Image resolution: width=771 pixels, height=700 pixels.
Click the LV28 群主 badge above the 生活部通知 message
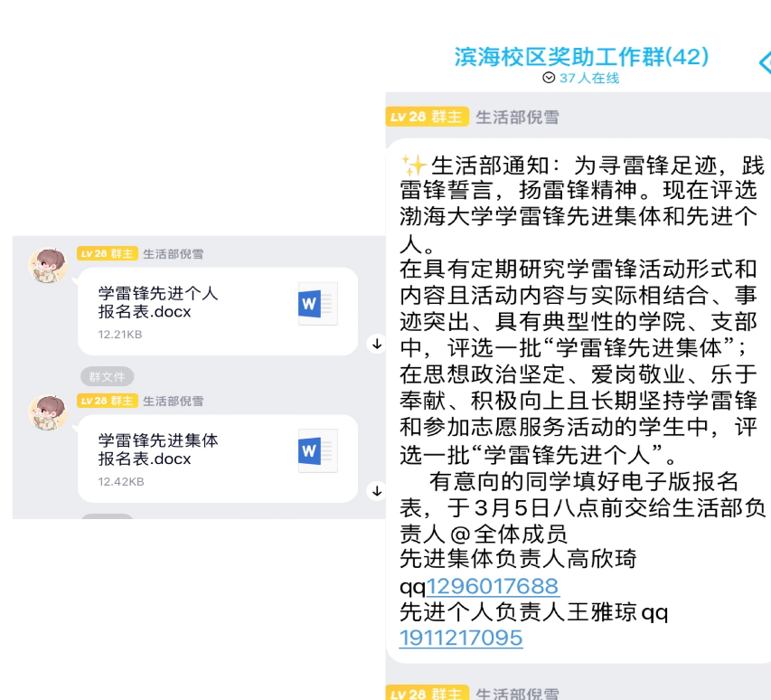[427, 117]
